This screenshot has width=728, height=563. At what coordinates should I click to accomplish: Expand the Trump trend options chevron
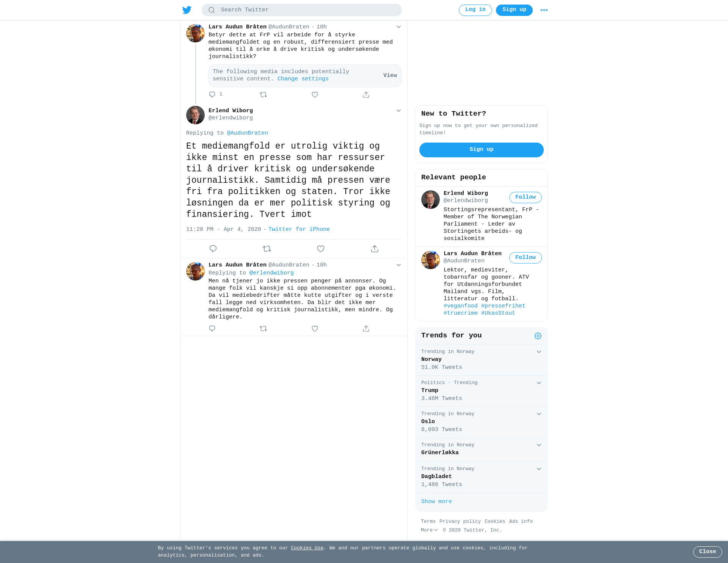pyautogui.click(x=539, y=383)
